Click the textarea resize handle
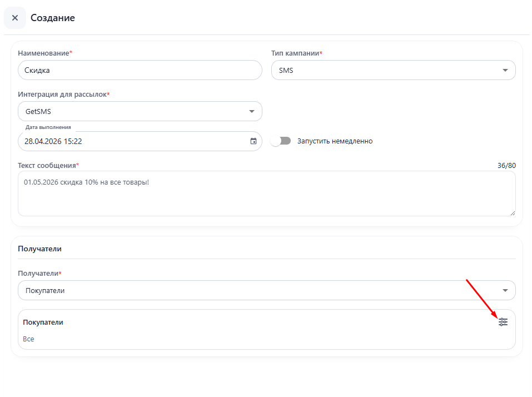 pyautogui.click(x=512, y=212)
